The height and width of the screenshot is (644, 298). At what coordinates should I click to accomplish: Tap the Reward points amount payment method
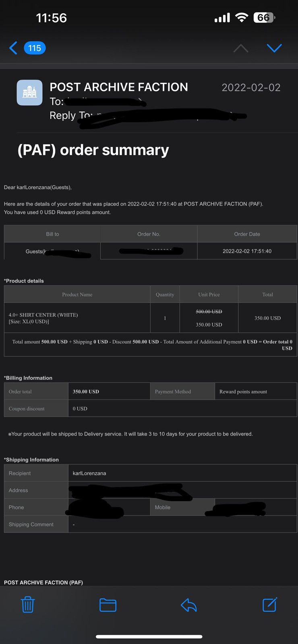pos(243,392)
